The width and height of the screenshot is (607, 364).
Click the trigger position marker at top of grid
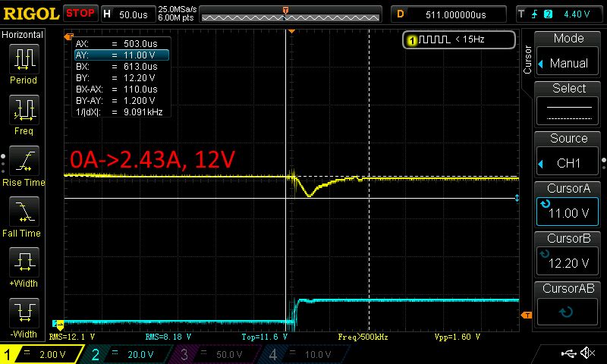[291, 31]
